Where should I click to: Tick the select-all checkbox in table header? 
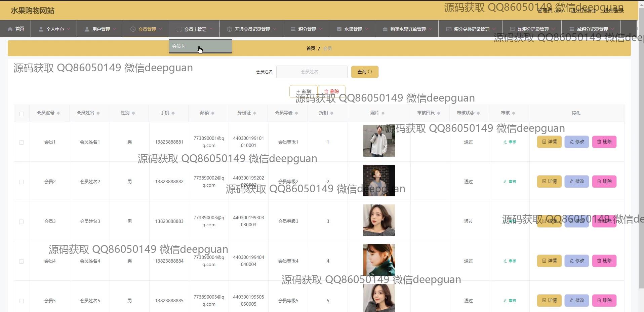pos(22,114)
